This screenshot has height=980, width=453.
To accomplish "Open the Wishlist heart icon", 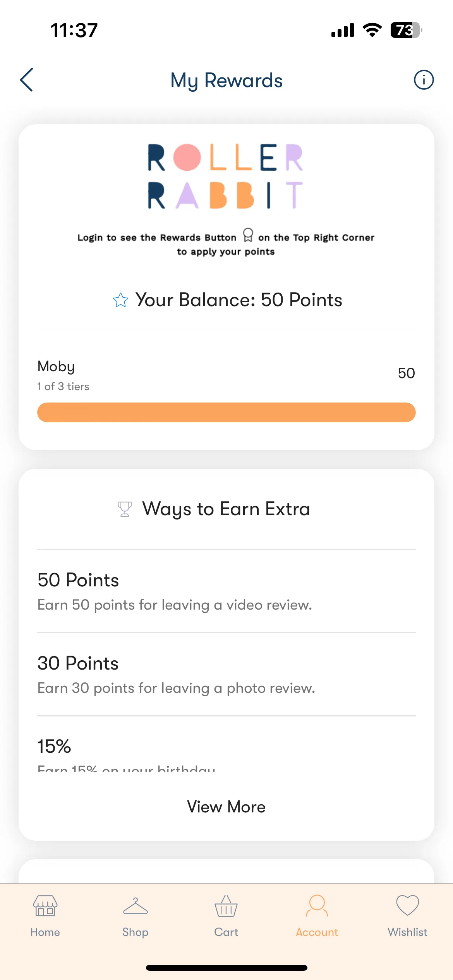I will (408, 905).
